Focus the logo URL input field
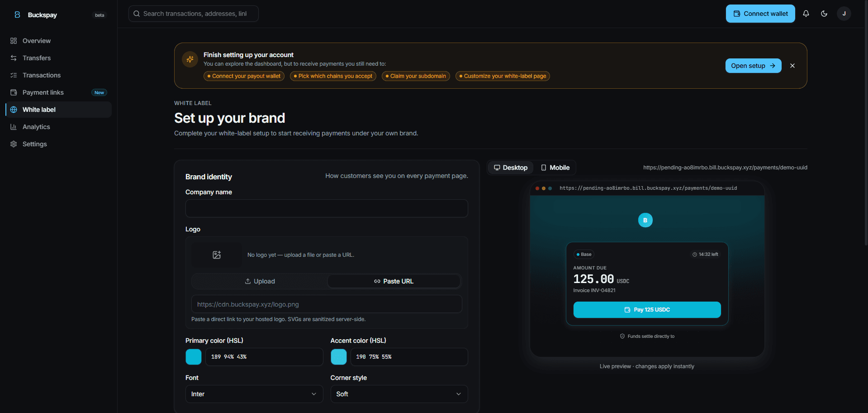 (x=327, y=304)
